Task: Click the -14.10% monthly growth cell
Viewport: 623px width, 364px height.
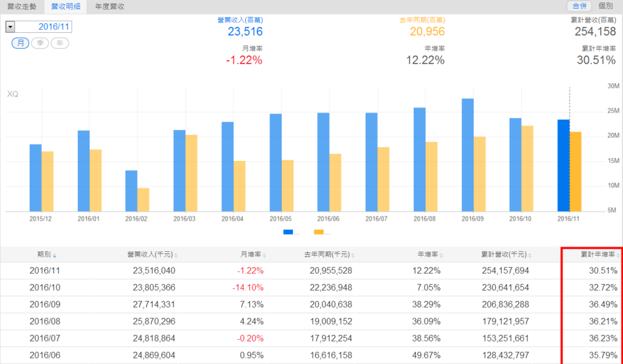Action: coord(248,287)
